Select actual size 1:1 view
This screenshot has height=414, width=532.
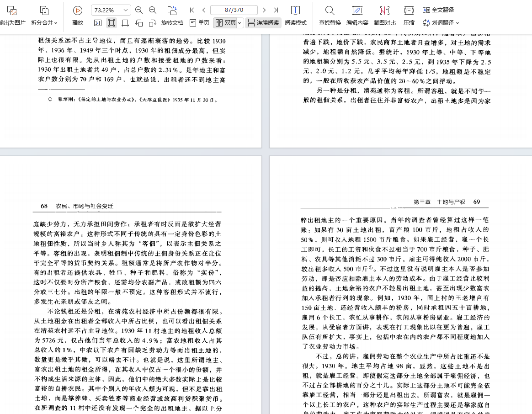coord(98,23)
